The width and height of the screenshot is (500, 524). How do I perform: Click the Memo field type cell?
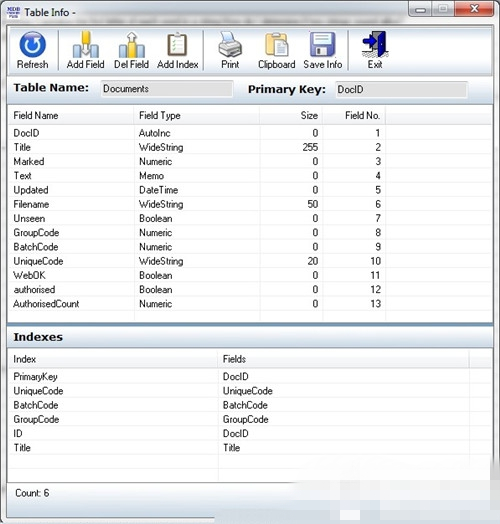(x=151, y=176)
